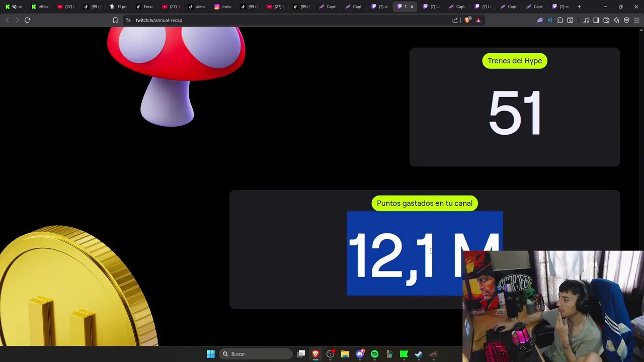The image size is (644, 362).
Task: Click the blue sound wave extension icon
Action: [x=549, y=20]
